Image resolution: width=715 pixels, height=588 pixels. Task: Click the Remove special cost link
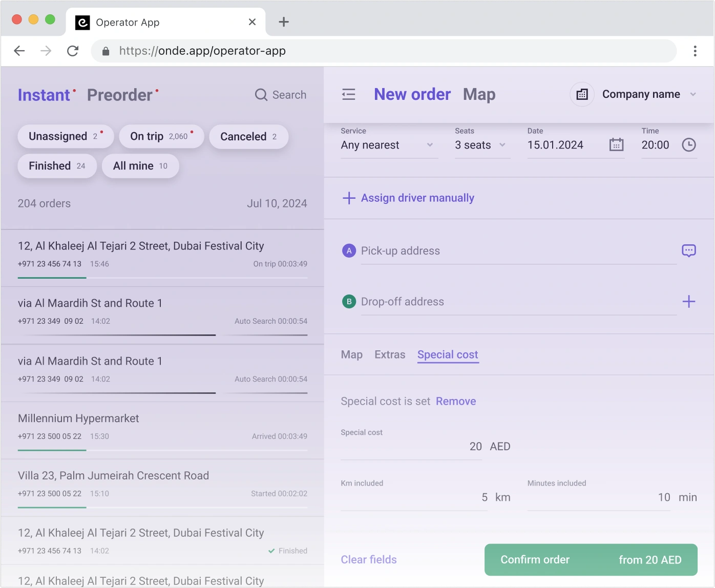click(456, 402)
